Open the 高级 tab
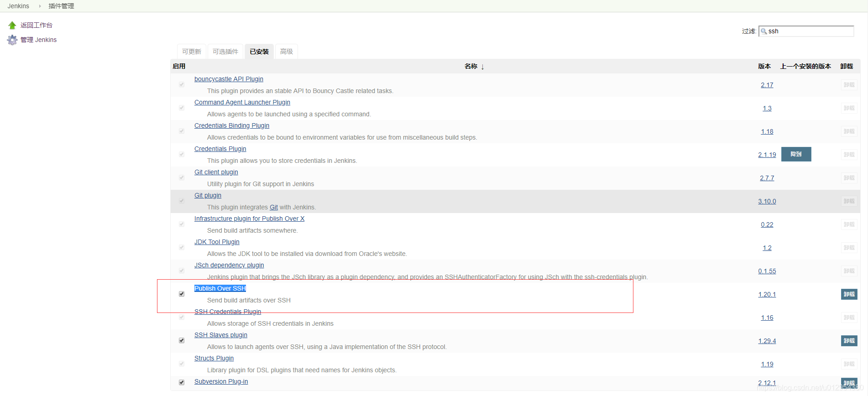This screenshot has width=868, height=396. coord(287,52)
